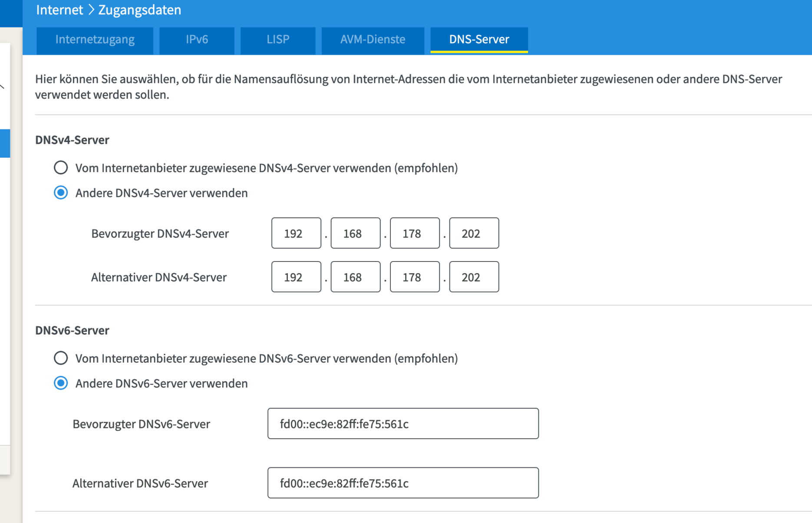Select Andere DNSv4-Server verwenden radio
The width and height of the screenshot is (812, 523).
[x=61, y=192]
